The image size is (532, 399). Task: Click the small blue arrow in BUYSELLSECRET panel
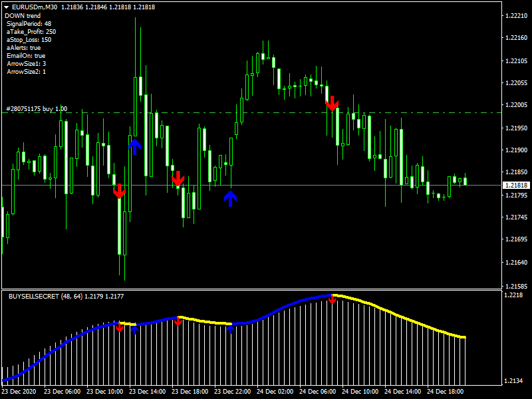135,329
